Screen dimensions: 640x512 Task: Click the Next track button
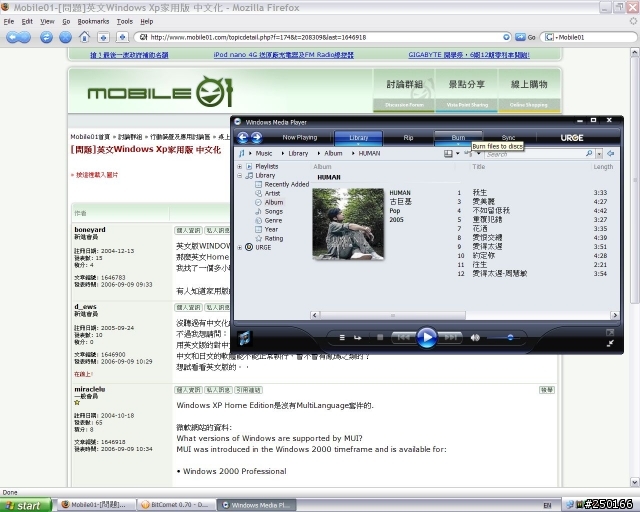coord(451,337)
